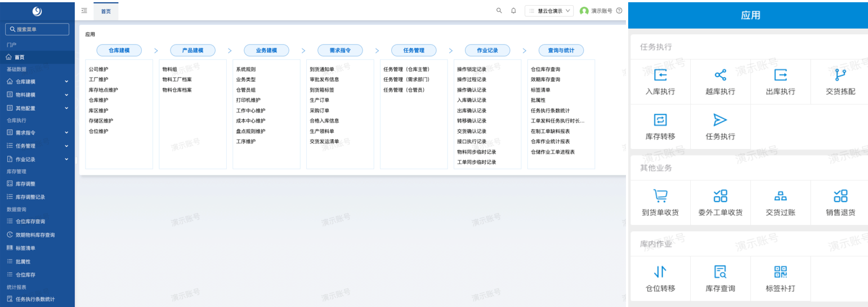Open 出库执行 icon
Screen dimensions: 868x307
[780, 75]
